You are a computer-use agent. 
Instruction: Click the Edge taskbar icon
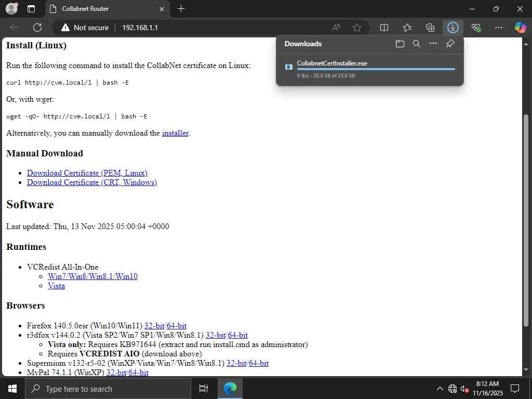click(x=230, y=389)
